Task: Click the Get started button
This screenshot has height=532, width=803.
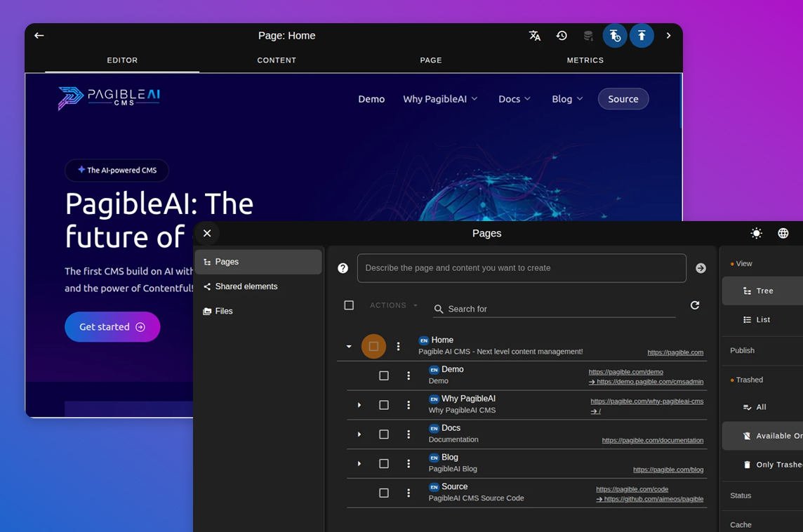Action: (112, 327)
